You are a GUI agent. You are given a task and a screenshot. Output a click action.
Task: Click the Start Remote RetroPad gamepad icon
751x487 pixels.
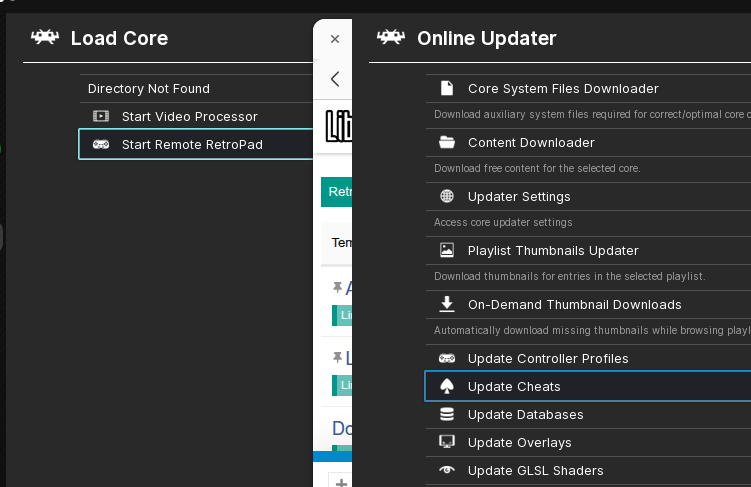101,145
